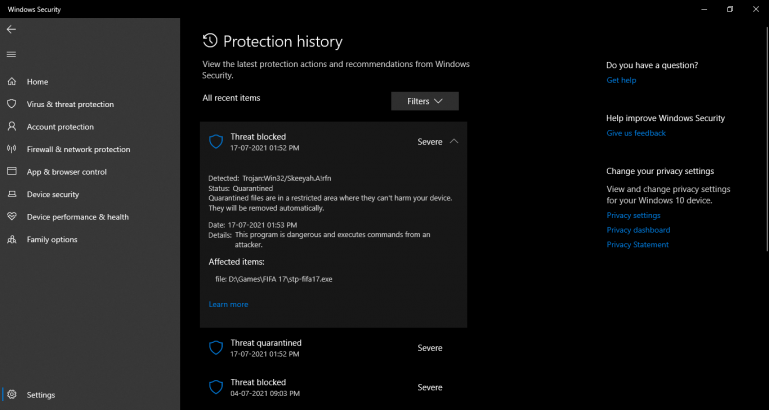Open Settings at bottom of sidebar

coord(40,395)
